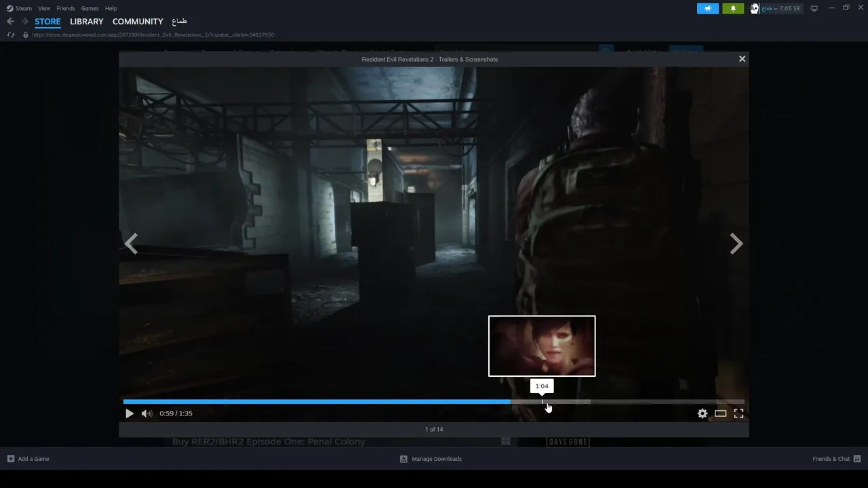
Task: Open the Friends menu
Action: 66,8
